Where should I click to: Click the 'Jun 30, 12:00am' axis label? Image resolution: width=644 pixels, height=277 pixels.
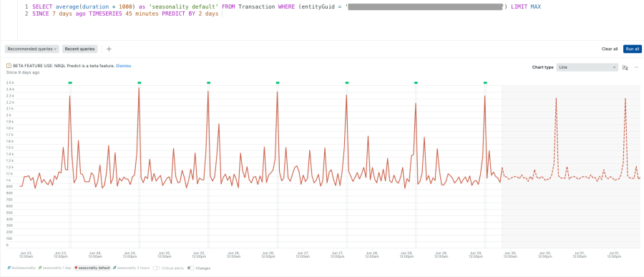(x=510, y=254)
